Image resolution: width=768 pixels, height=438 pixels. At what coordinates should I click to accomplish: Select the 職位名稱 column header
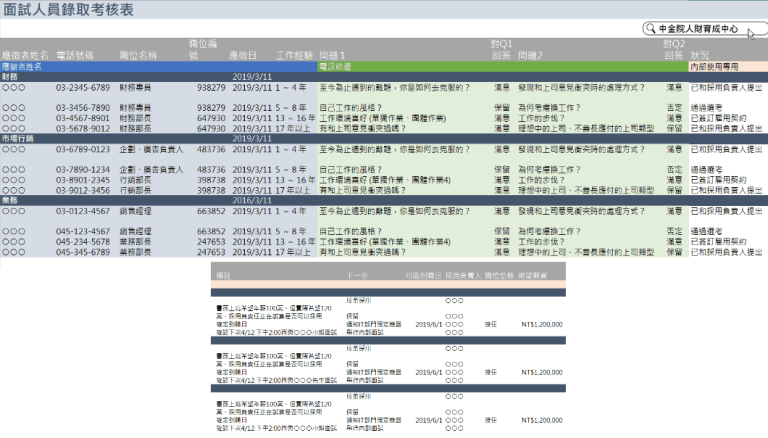click(137, 55)
